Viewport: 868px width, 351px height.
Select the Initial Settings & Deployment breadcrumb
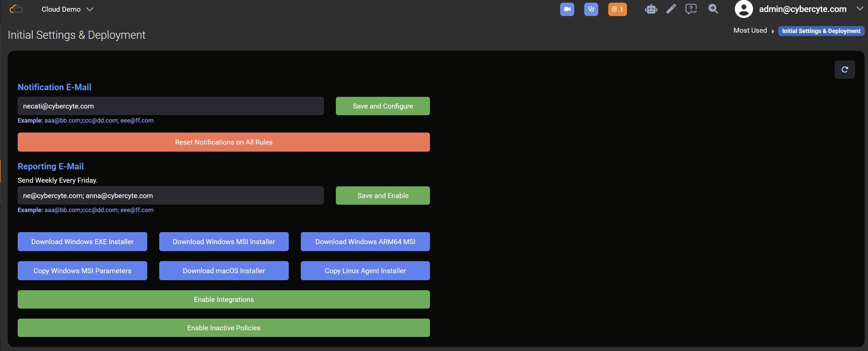click(x=821, y=31)
